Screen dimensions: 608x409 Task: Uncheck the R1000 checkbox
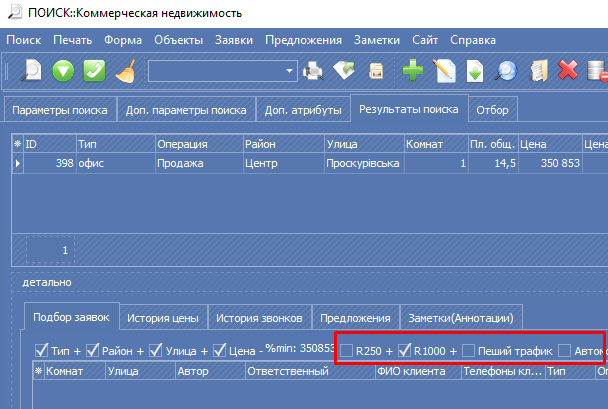405,350
